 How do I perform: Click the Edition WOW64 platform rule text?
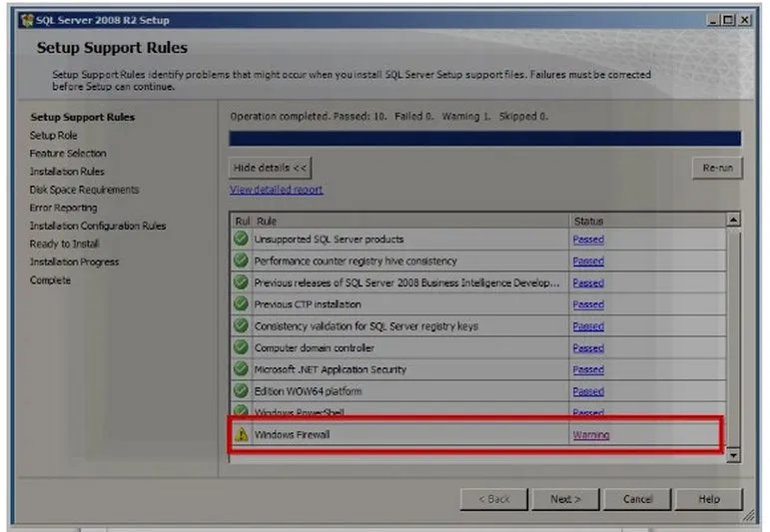coord(308,391)
